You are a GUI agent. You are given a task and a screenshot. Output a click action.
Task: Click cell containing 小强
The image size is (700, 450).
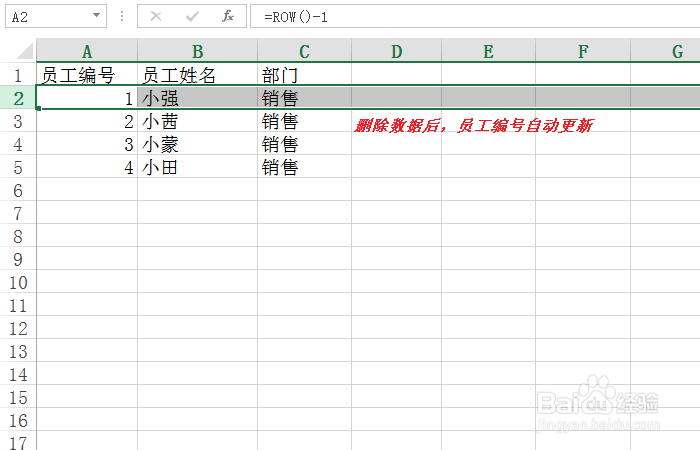click(197, 98)
